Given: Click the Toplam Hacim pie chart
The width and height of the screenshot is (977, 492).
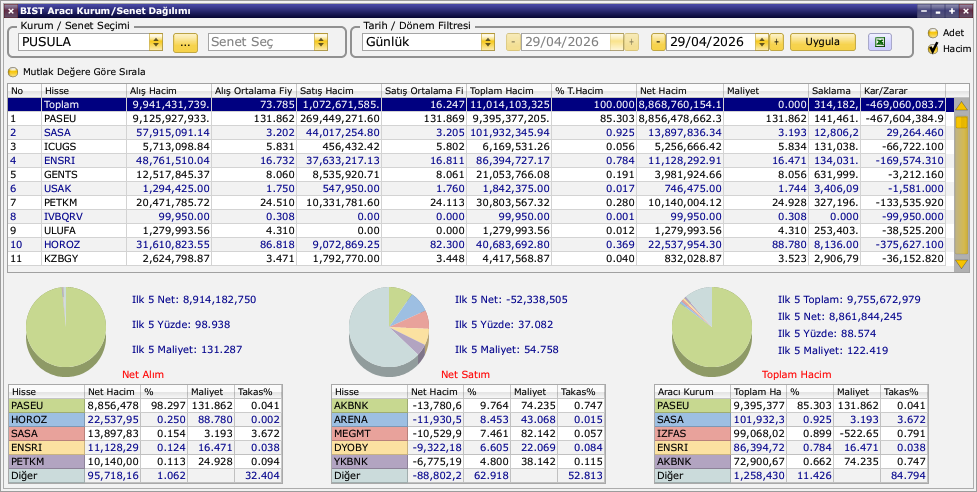Looking at the screenshot, I should click(x=712, y=331).
